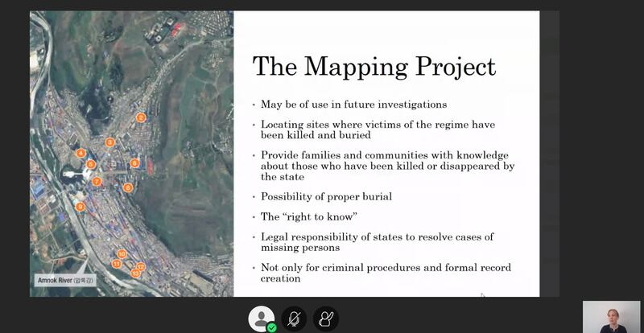
Task: Unmute the crossed-out microphone button
Action: tap(294, 319)
